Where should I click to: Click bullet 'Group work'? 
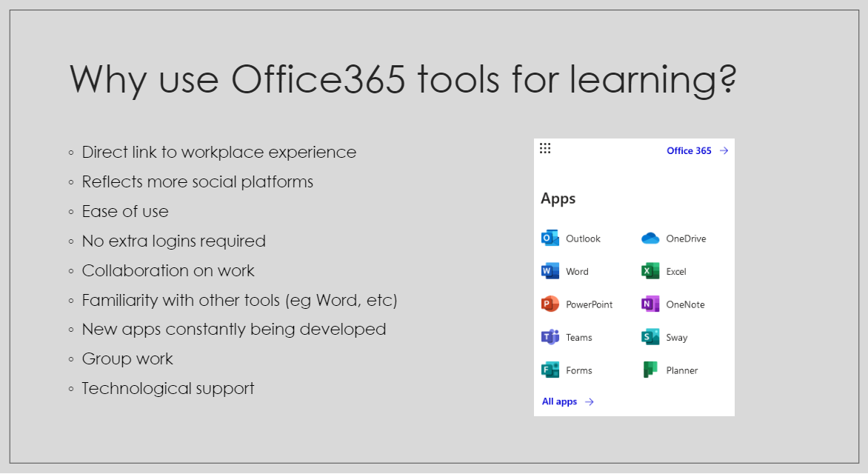click(127, 358)
